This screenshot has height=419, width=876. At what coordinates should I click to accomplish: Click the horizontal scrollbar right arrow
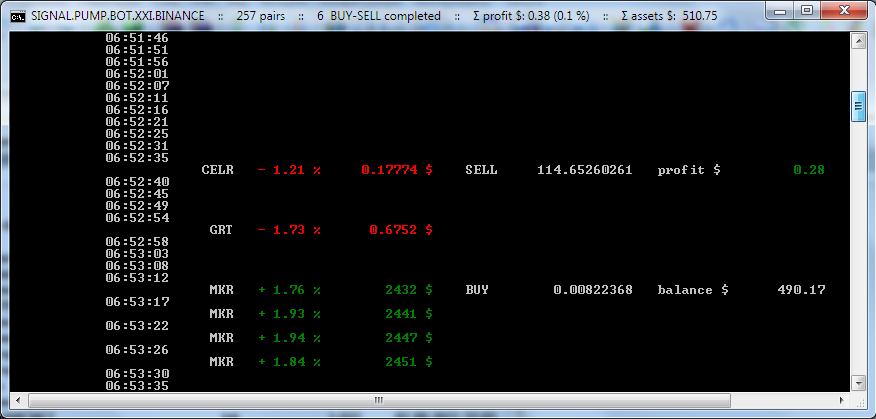click(x=841, y=400)
